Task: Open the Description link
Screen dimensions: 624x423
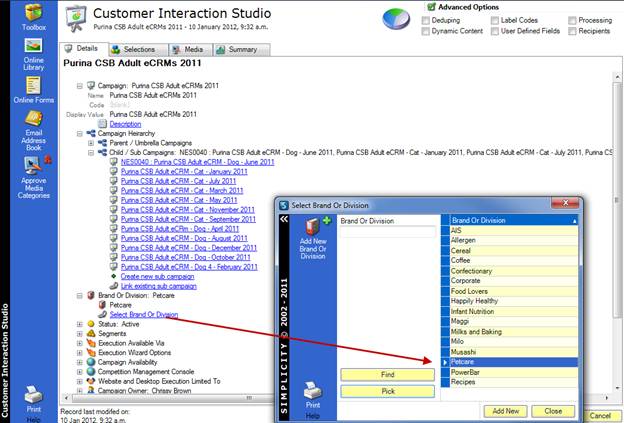Action: coord(125,124)
